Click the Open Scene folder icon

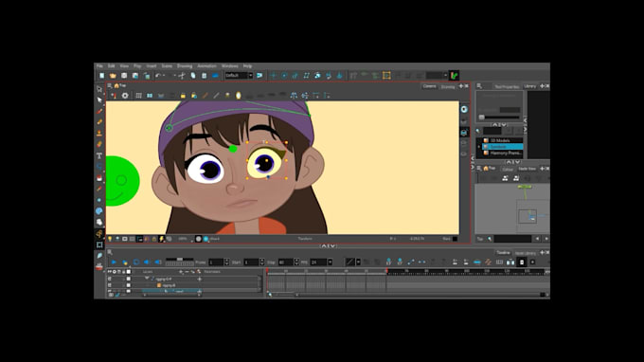[113, 76]
